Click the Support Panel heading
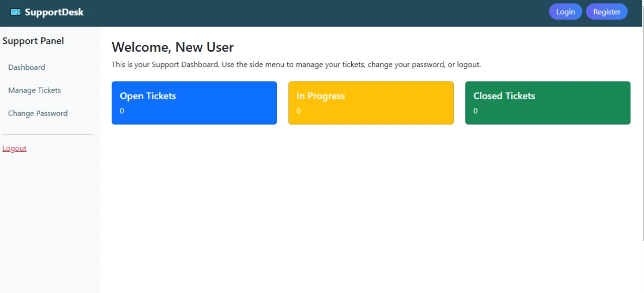644x293 pixels. 33,41
